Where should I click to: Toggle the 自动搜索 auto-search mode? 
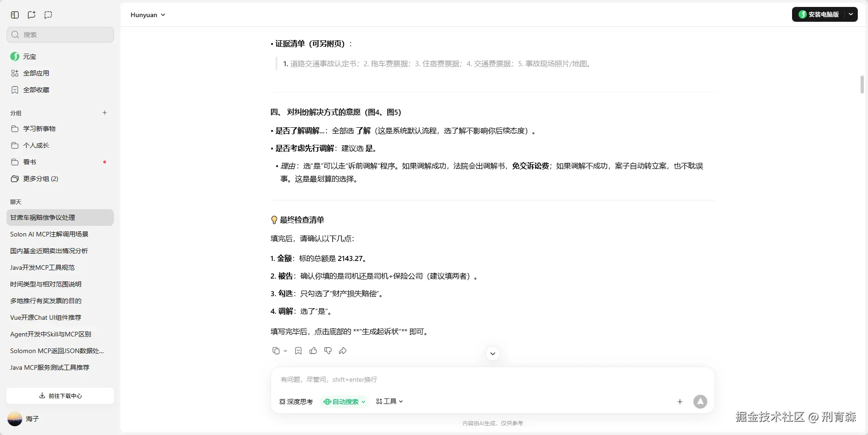pos(343,402)
